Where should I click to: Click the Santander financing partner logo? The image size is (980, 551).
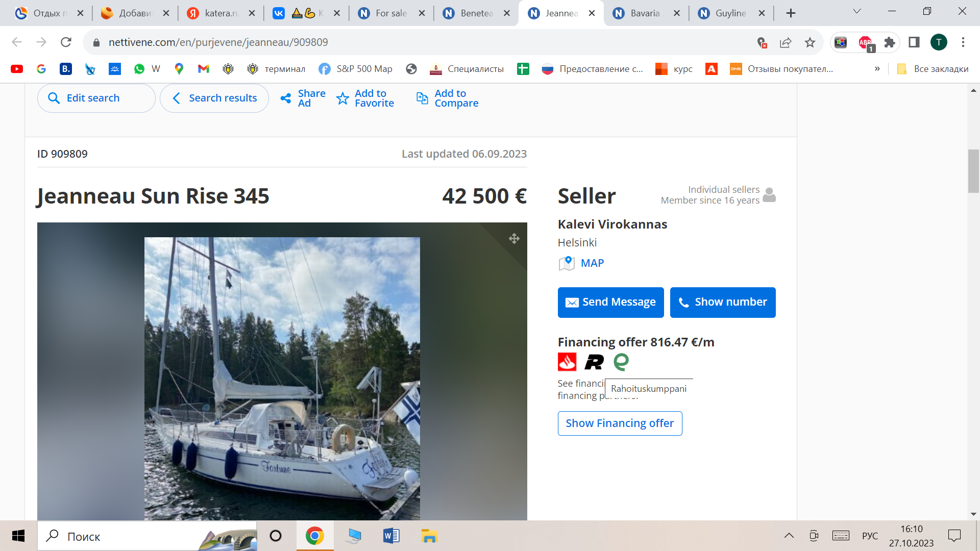567,362
